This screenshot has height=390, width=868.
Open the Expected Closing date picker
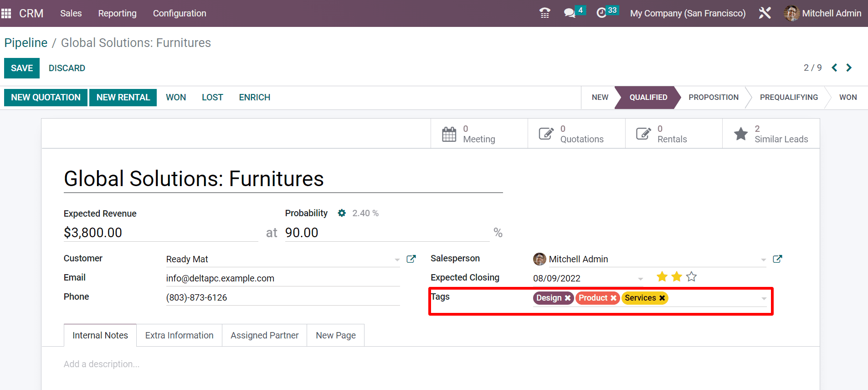tap(586, 278)
